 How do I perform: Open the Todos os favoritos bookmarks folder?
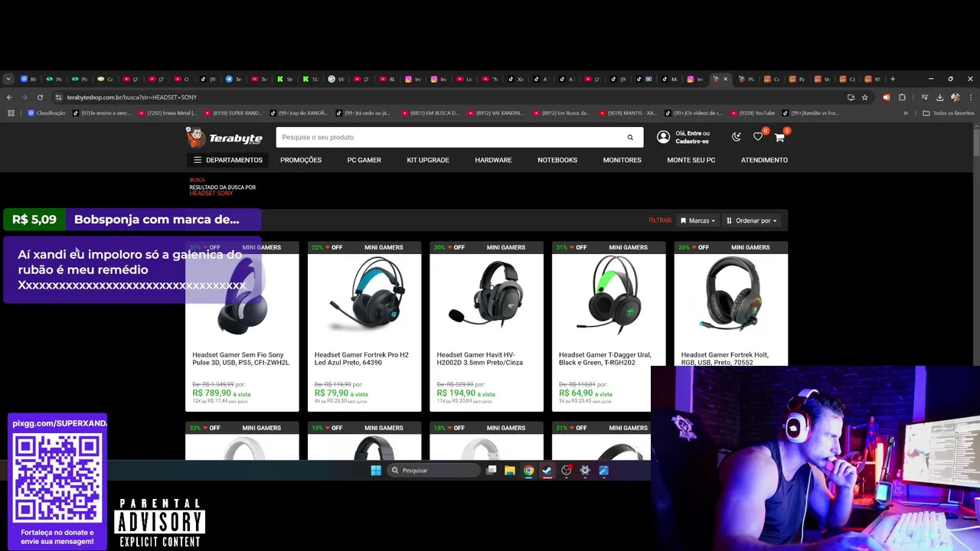pos(949,113)
